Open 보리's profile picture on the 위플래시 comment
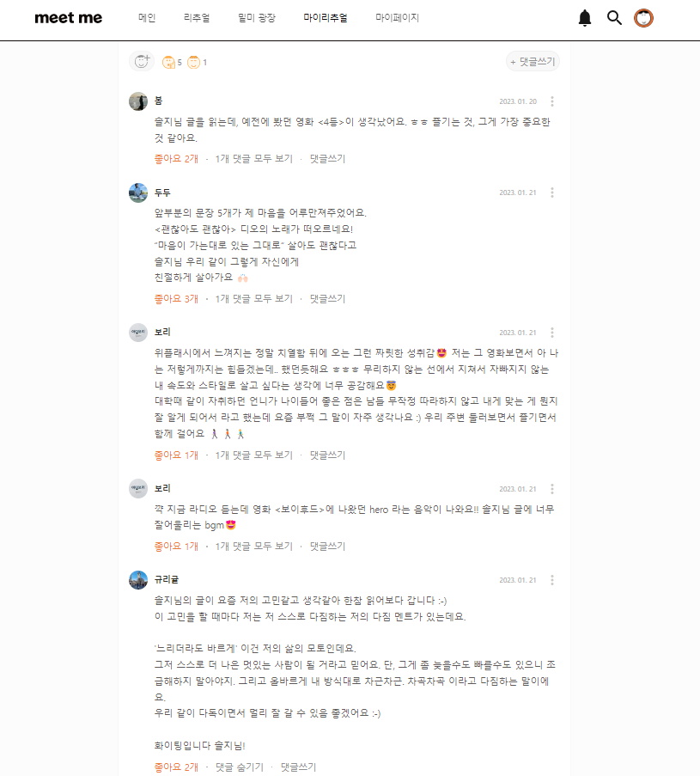The width and height of the screenshot is (700, 776). point(138,333)
